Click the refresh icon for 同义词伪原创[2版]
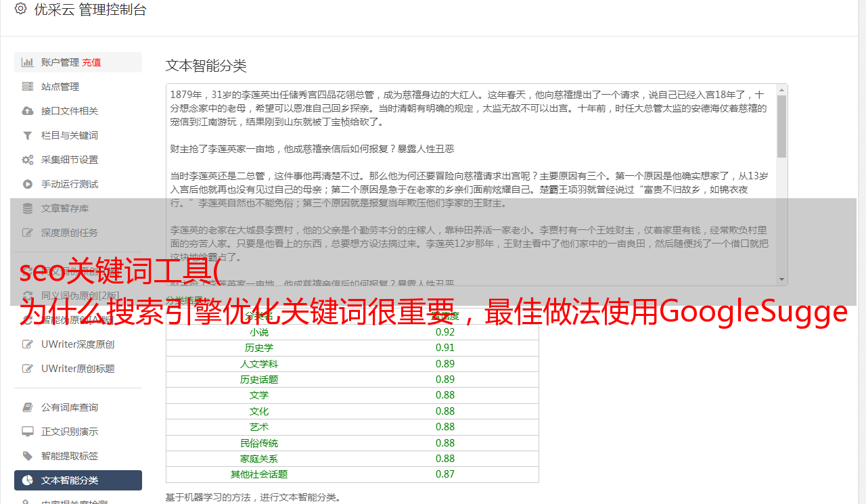 [x=28, y=296]
